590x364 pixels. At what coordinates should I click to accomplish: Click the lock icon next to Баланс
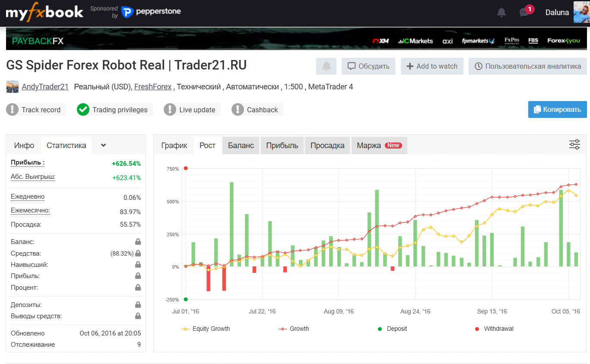tap(138, 241)
